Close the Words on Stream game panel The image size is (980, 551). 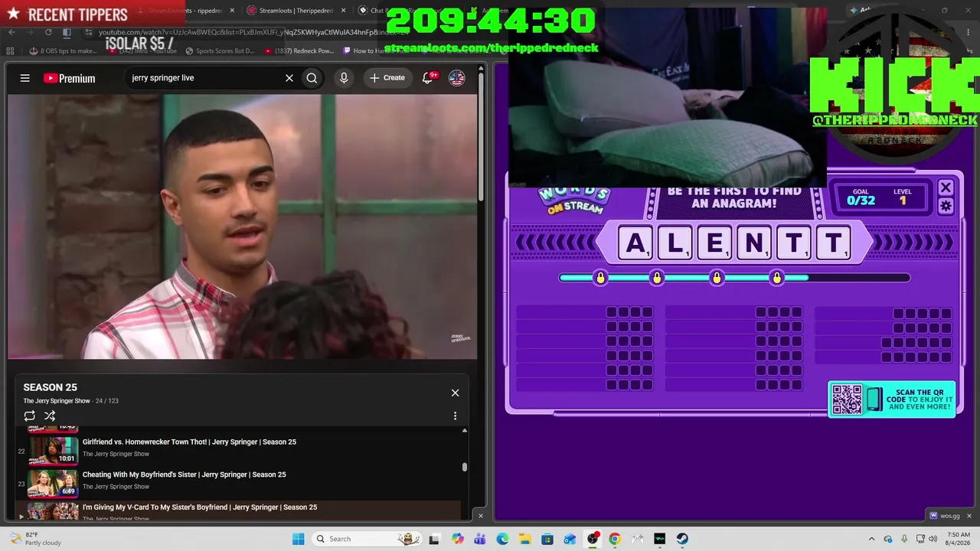(x=946, y=187)
